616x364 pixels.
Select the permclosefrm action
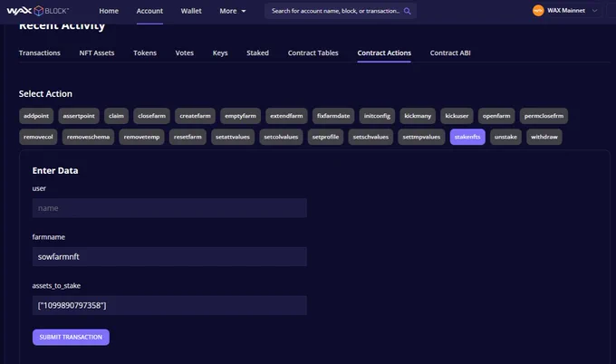pos(544,116)
